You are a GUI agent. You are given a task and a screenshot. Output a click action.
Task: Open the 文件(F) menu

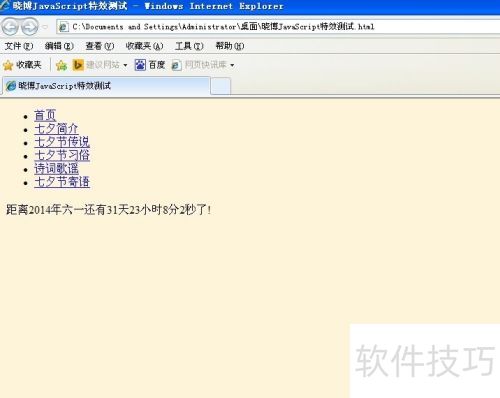pos(19,46)
